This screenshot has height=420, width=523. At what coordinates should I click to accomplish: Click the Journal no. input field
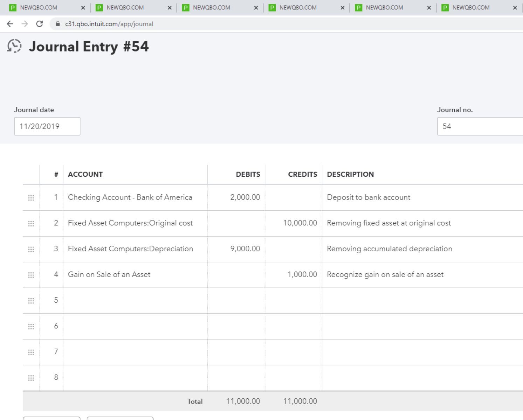coord(480,126)
